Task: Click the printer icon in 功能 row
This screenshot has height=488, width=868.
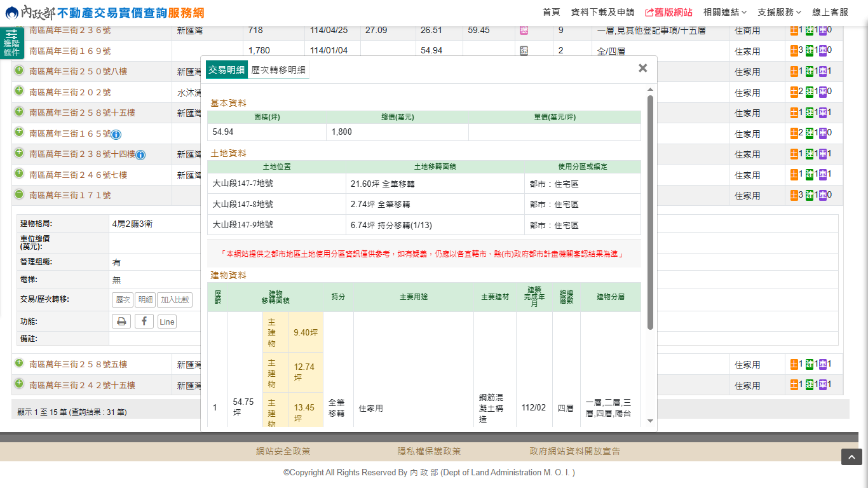Action: [121, 322]
